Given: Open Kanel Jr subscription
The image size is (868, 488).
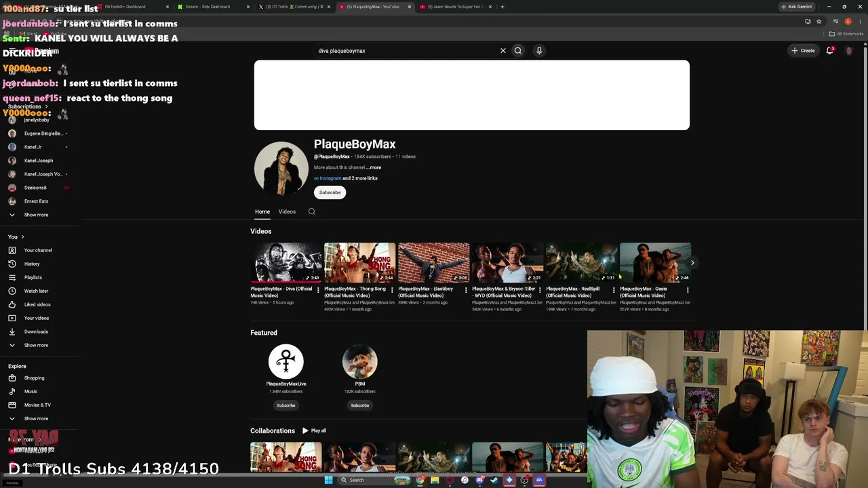Looking at the screenshot, I should (x=33, y=147).
